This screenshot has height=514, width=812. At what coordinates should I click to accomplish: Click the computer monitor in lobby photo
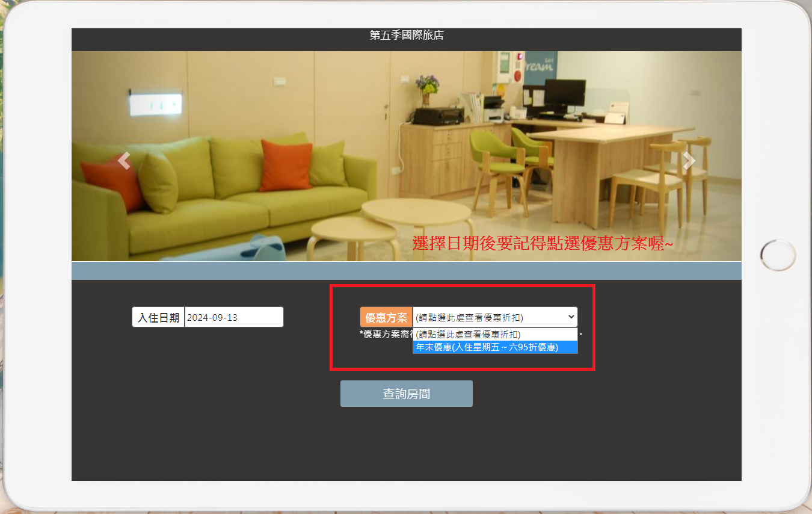[x=564, y=93]
